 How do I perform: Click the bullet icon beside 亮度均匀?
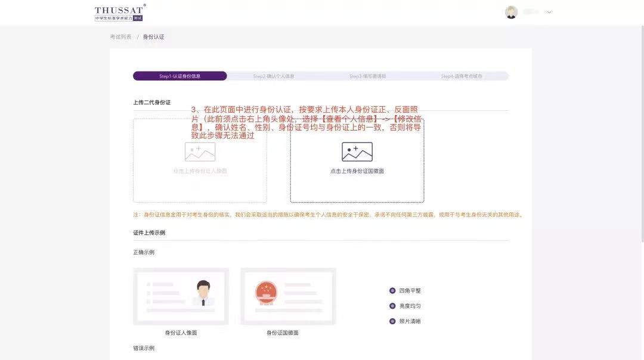tap(392, 306)
